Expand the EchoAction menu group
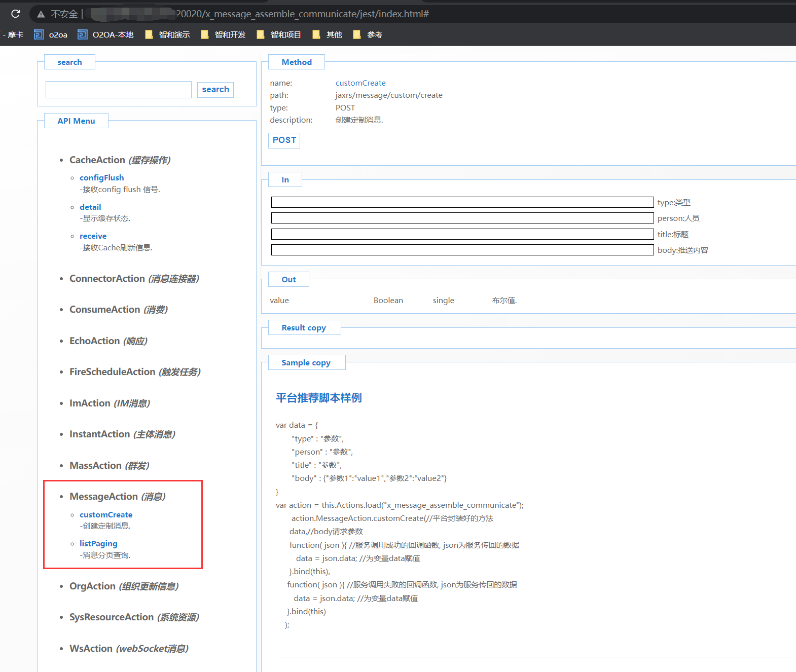796x672 pixels. pos(108,341)
